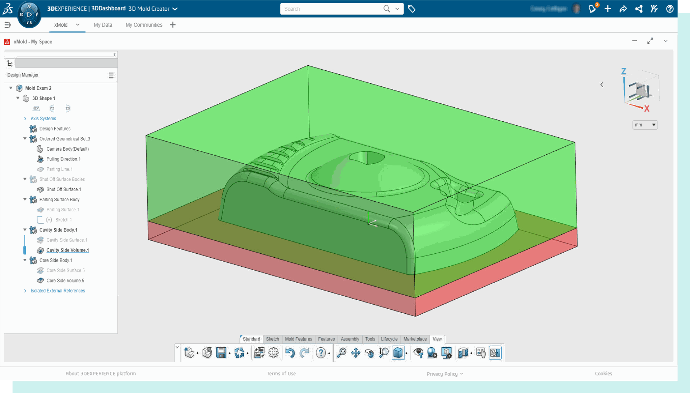Click the blue cube view mode icon
The height and width of the screenshot is (394, 690).
point(398,353)
